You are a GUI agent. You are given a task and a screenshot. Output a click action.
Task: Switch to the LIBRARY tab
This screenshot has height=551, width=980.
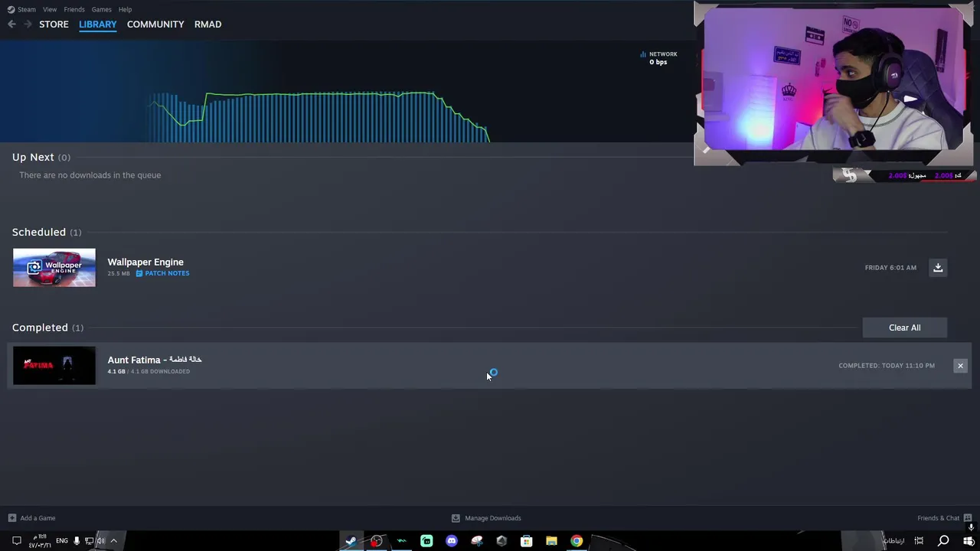(x=98, y=24)
